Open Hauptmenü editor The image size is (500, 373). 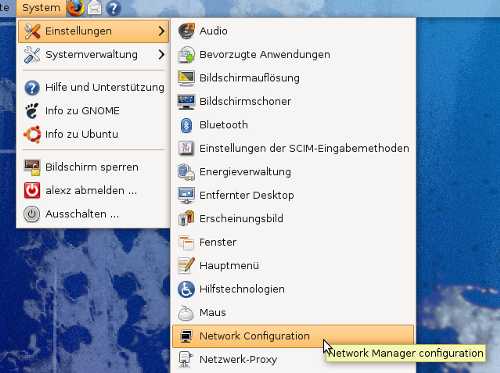point(293,265)
